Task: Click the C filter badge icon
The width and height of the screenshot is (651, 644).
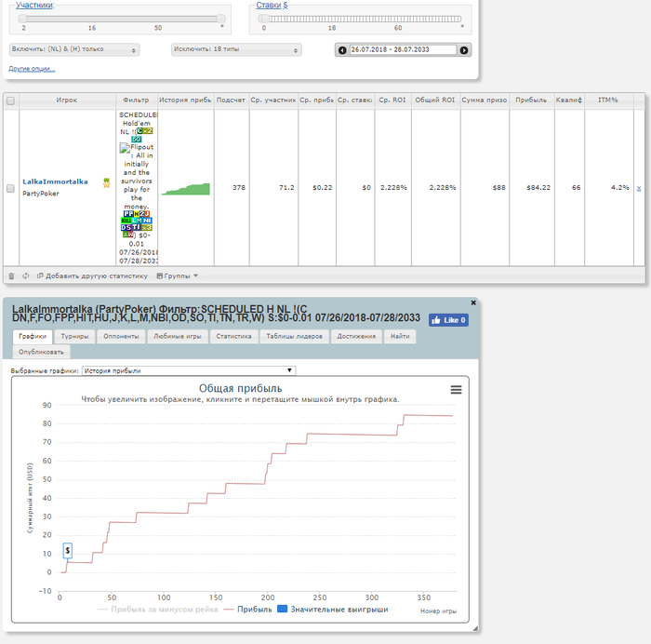Action: (139, 131)
